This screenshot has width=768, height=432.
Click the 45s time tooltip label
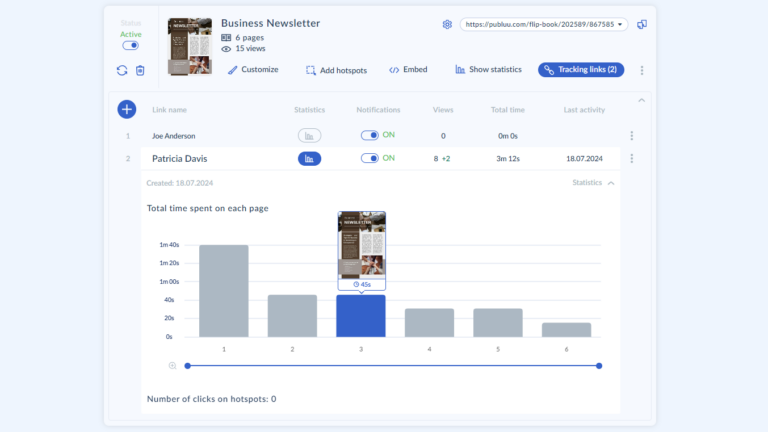(x=362, y=284)
